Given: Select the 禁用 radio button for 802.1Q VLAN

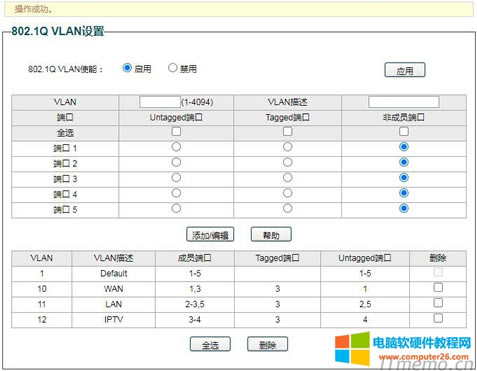Looking at the screenshot, I should pos(172,68).
